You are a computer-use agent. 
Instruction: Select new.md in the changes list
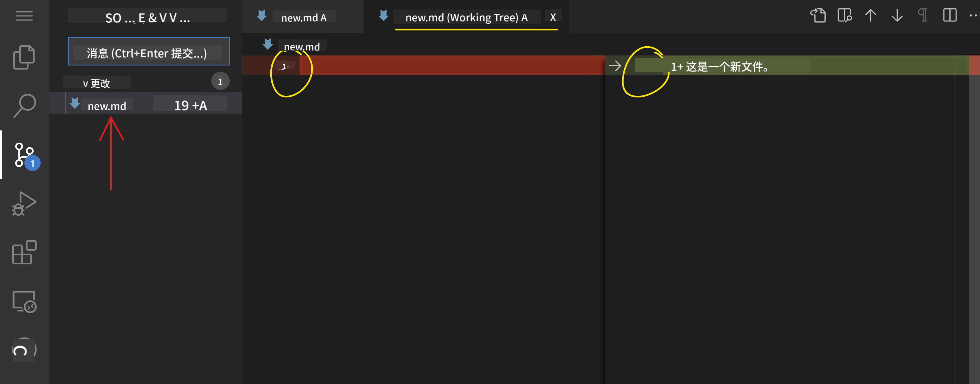click(x=107, y=106)
